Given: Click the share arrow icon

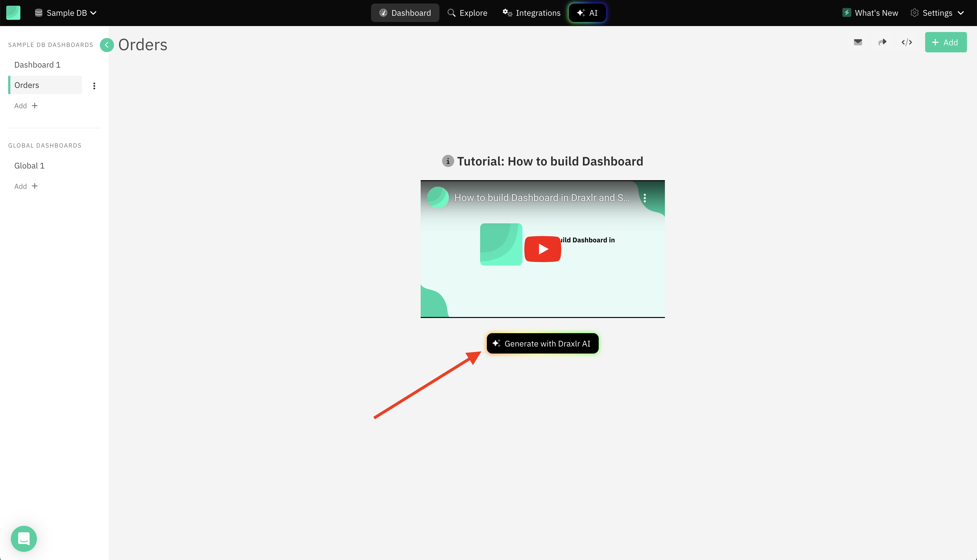Looking at the screenshot, I should 882,42.
